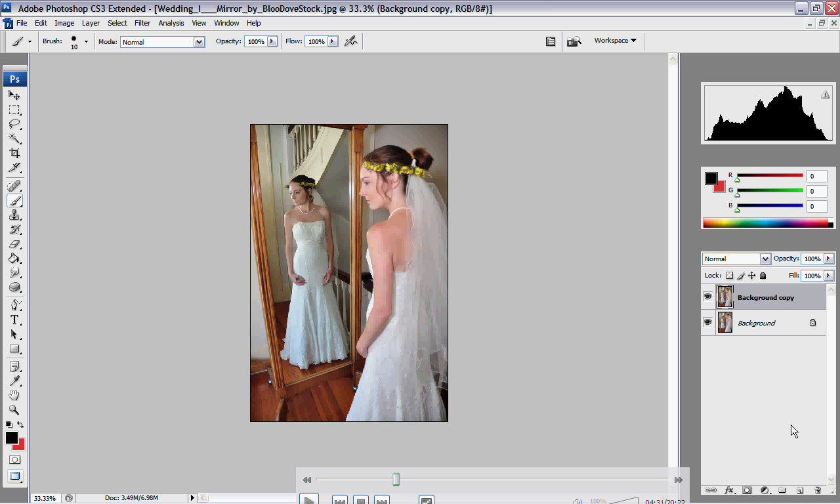Image resolution: width=840 pixels, height=504 pixels.
Task: Toggle the palettes panel icon
Action: click(551, 41)
